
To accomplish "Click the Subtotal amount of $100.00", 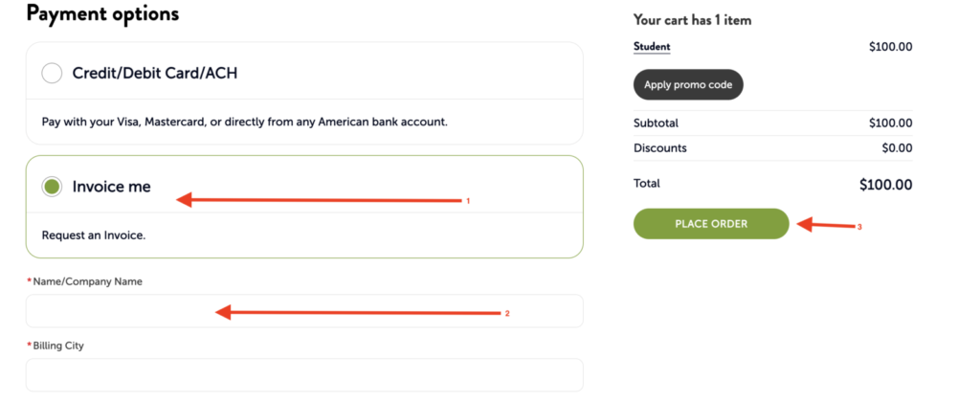I will [x=890, y=123].
